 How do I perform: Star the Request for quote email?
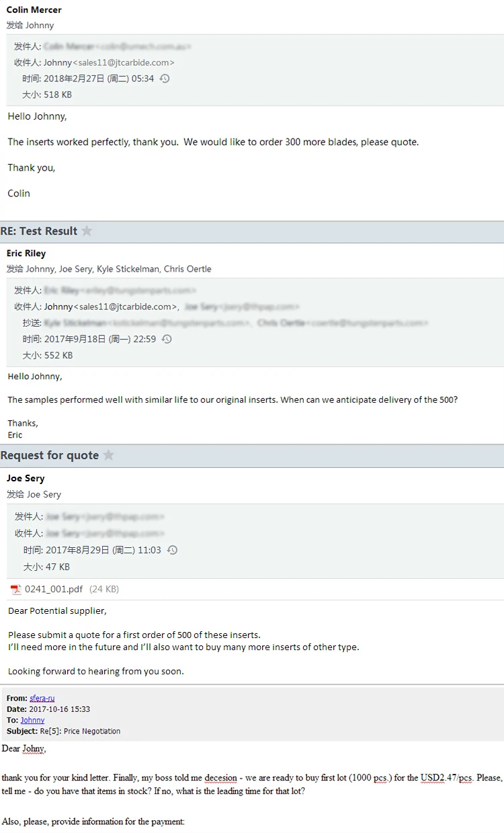pyautogui.click(x=109, y=456)
